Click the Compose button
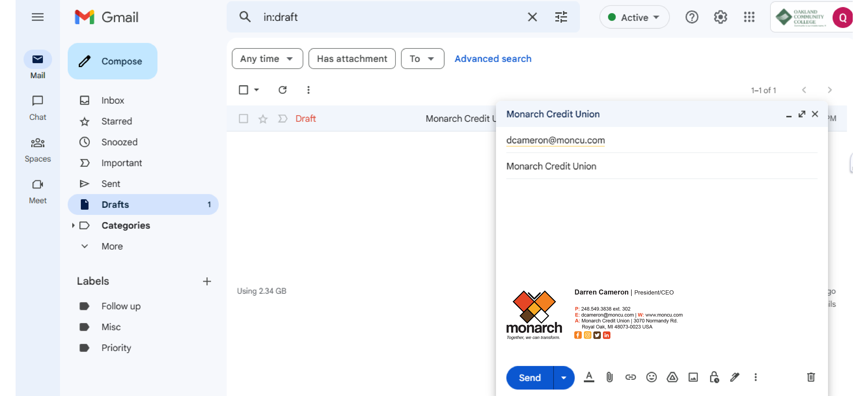The height and width of the screenshot is (396, 868). (x=112, y=61)
